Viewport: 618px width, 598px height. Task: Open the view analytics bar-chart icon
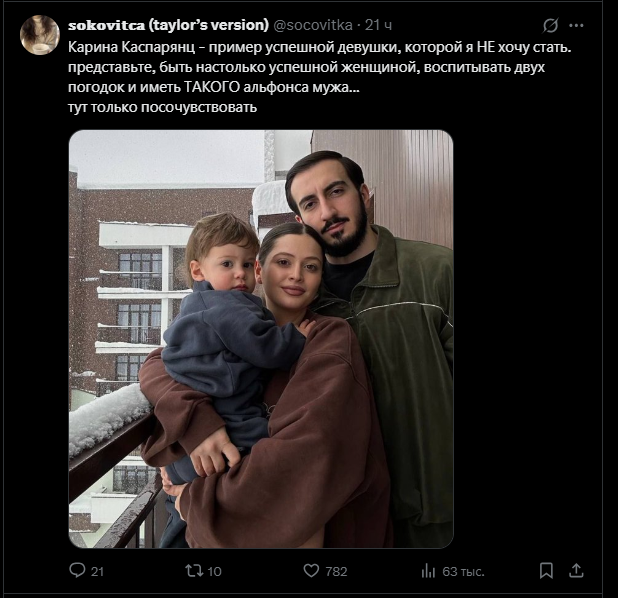coord(428,571)
